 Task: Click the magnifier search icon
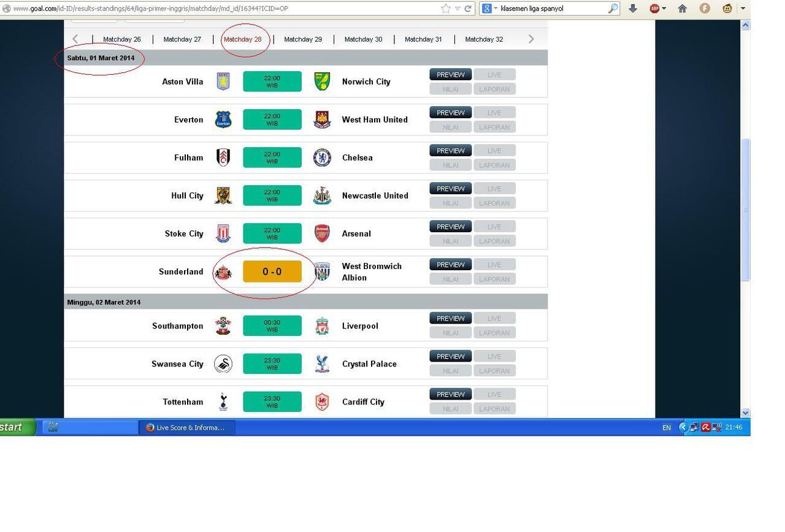coord(613,9)
